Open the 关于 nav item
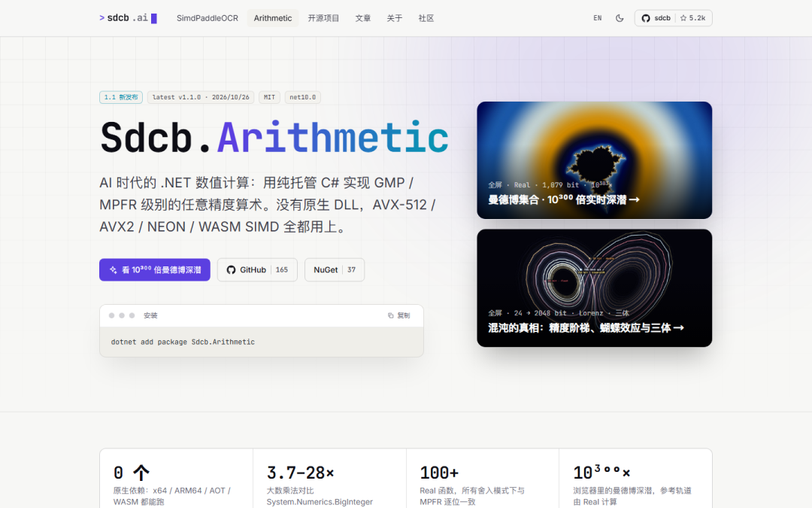Screen dimensions: 812x508 pos(395,18)
